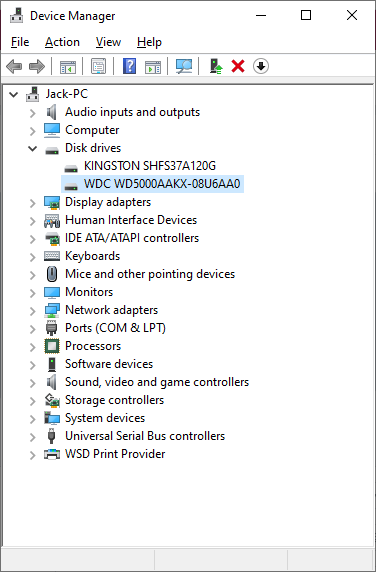Click the Forward arrow toolbar icon
The image size is (376, 572).
[36, 66]
